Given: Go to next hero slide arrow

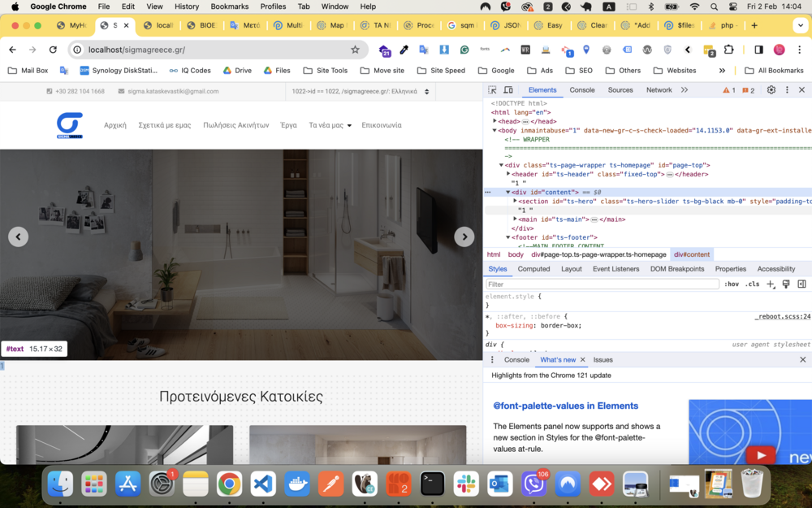Looking at the screenshot, I should (464, 237).
